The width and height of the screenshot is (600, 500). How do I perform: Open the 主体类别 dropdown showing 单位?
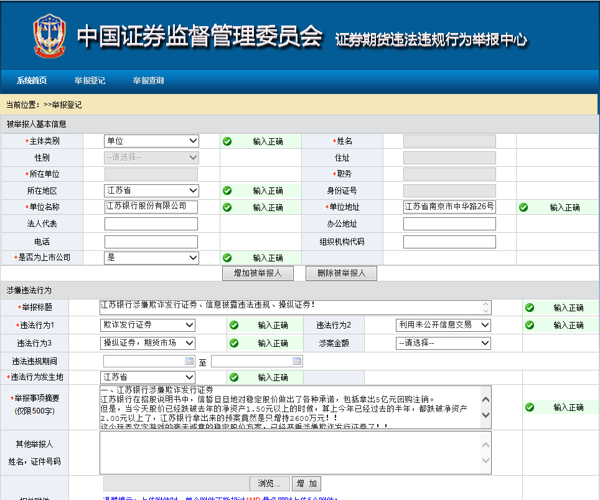pyautogui.click(x=151, y=141)
